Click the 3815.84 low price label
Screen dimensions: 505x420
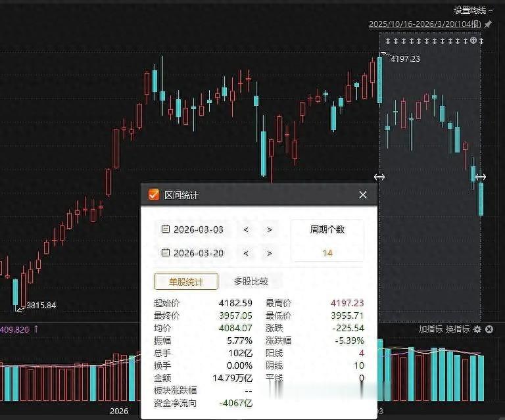[41, 305]
